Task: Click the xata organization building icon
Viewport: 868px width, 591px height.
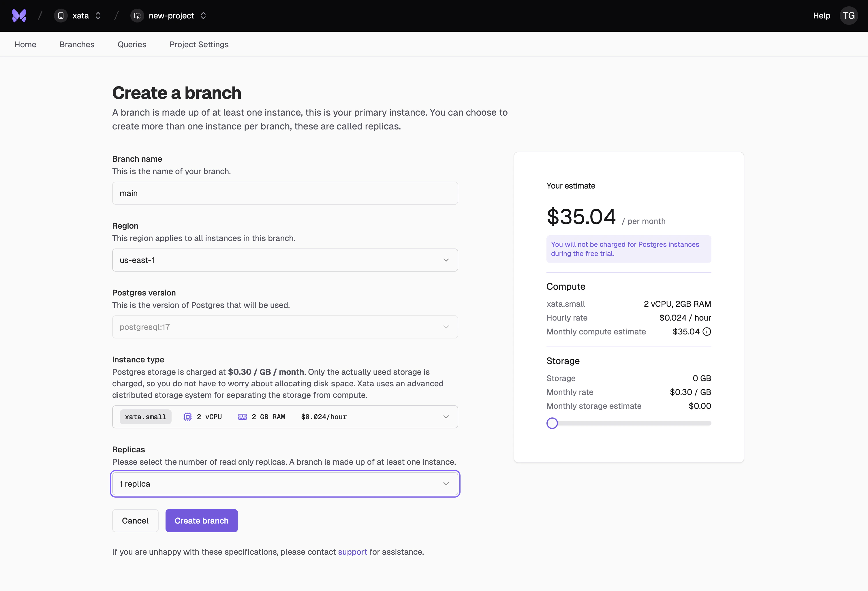Action: coord(61,16)
